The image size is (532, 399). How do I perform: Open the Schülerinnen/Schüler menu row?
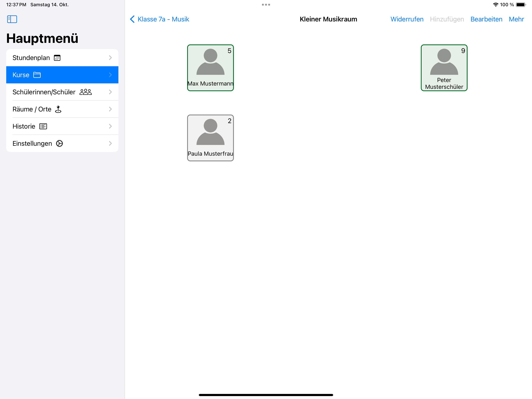coord(62,92)
